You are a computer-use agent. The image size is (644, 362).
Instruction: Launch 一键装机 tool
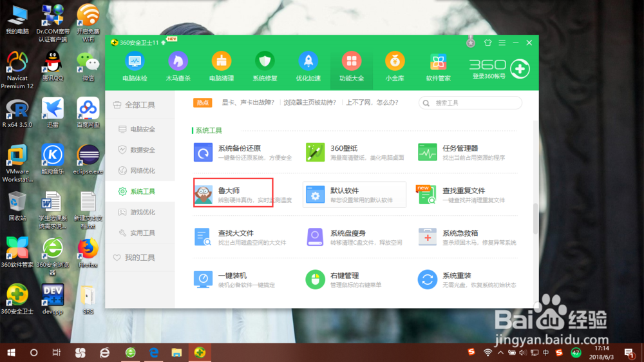pos(234,280)
